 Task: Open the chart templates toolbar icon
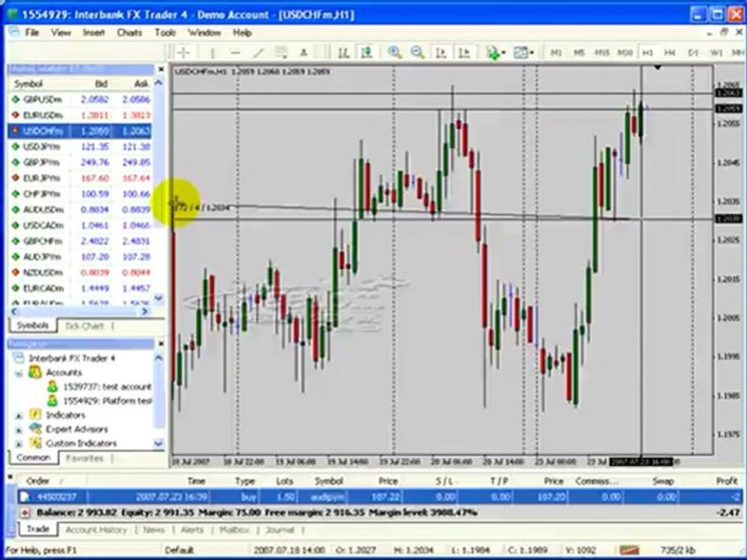[x=521, y=52]
